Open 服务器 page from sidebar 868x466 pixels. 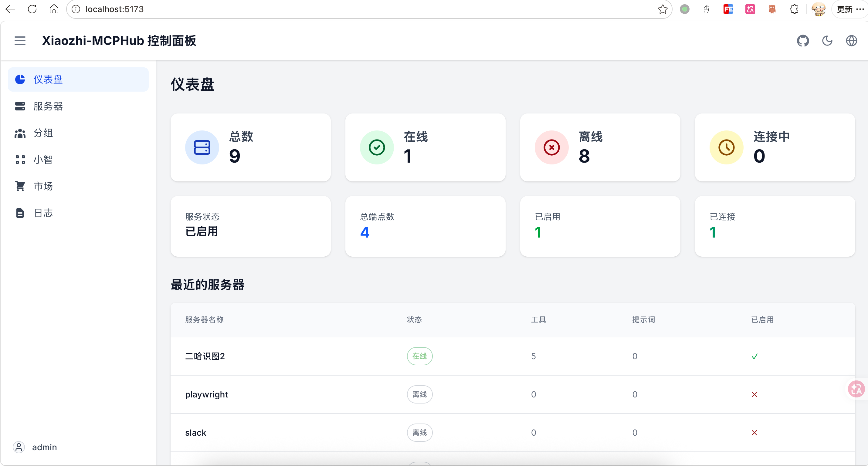coord(48,106)
